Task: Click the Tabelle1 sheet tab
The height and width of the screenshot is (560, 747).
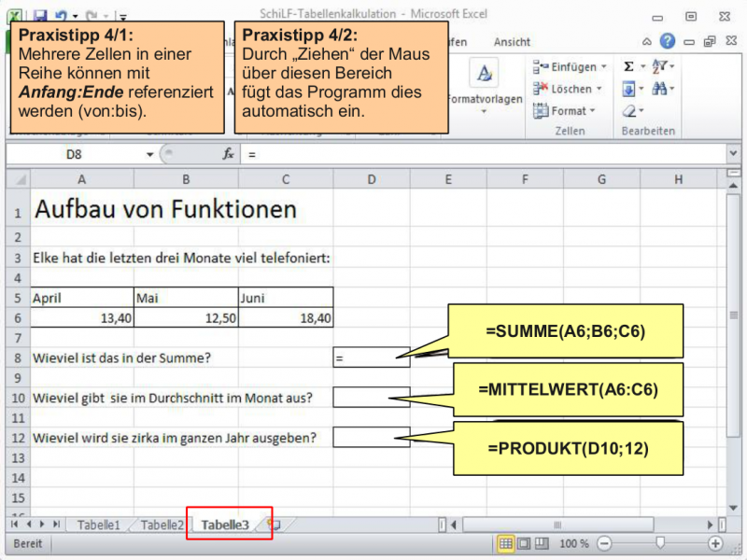Action: pyautogui.click(x=98, y=525)
